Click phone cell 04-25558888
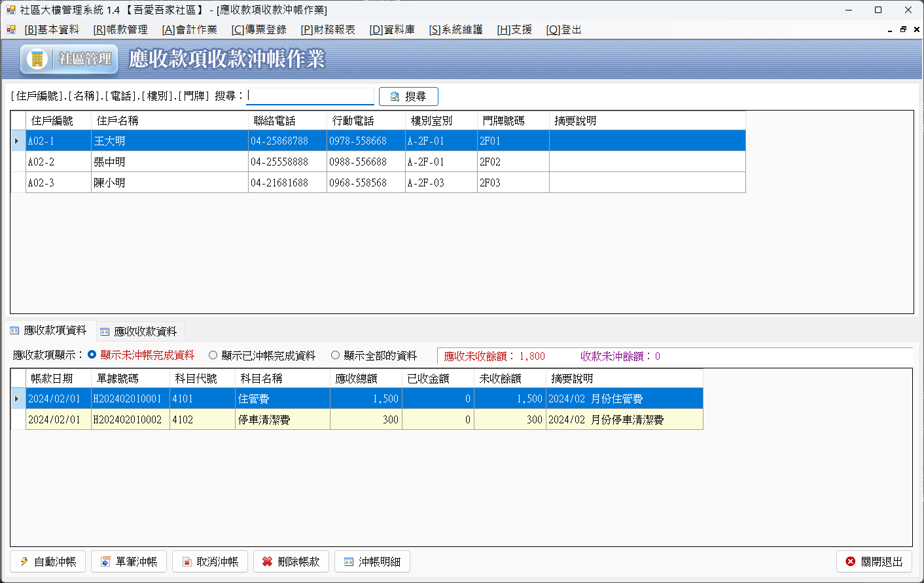This screenshot has height=583, width=924. pos(288,162)
